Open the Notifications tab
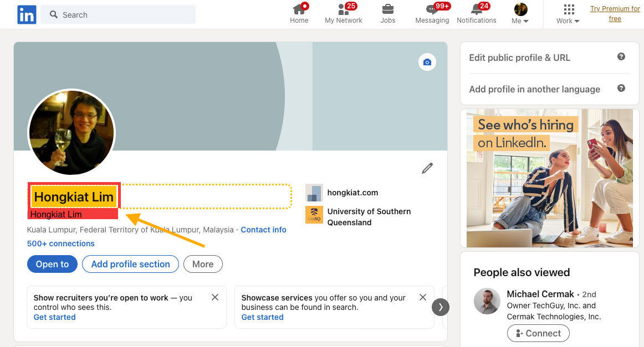Image resolution: width=644 pixels, height=347 pixels. click(x=477, y=14)
